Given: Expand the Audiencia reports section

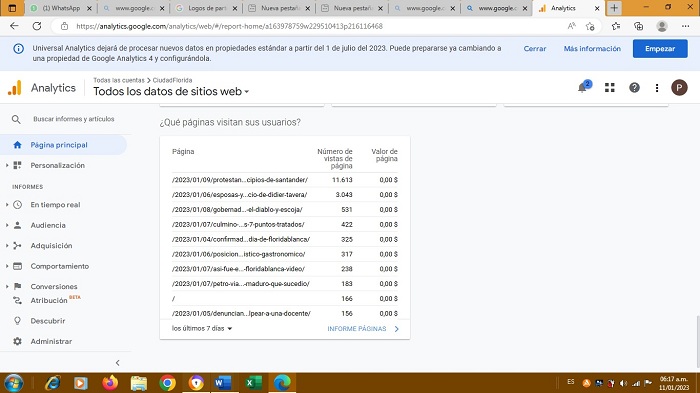Looking at the screenshot, I should point(48,225).
